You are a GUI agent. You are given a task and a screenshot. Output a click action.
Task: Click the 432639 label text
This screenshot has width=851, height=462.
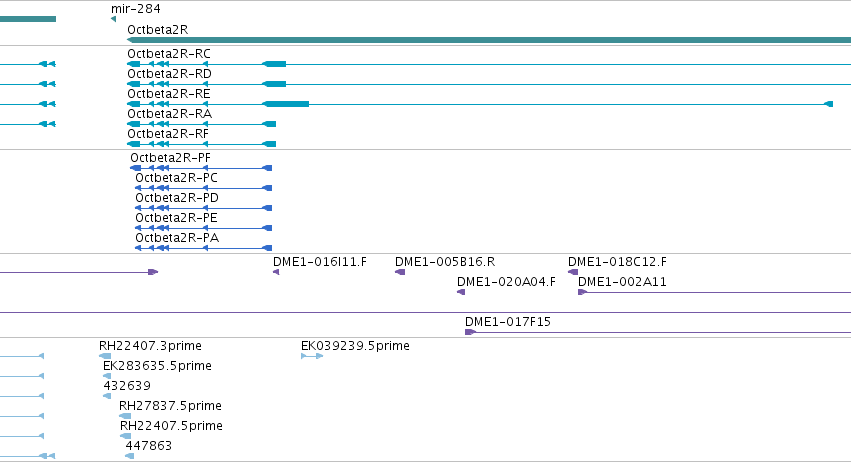click(x=127, y=386)
